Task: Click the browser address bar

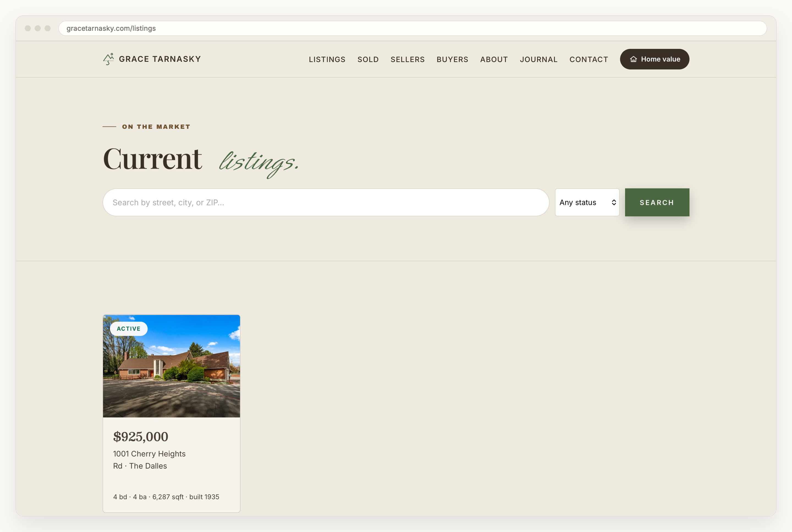Action: [x=413, y=28]
